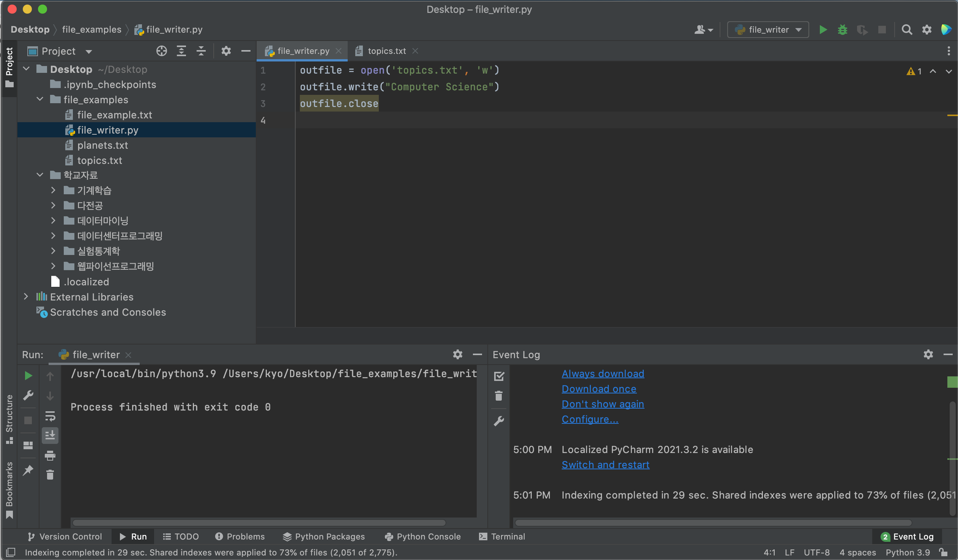Run file_writer with the green toolbar play button
The height and width of the screenshot is (560, 958).
822,30
